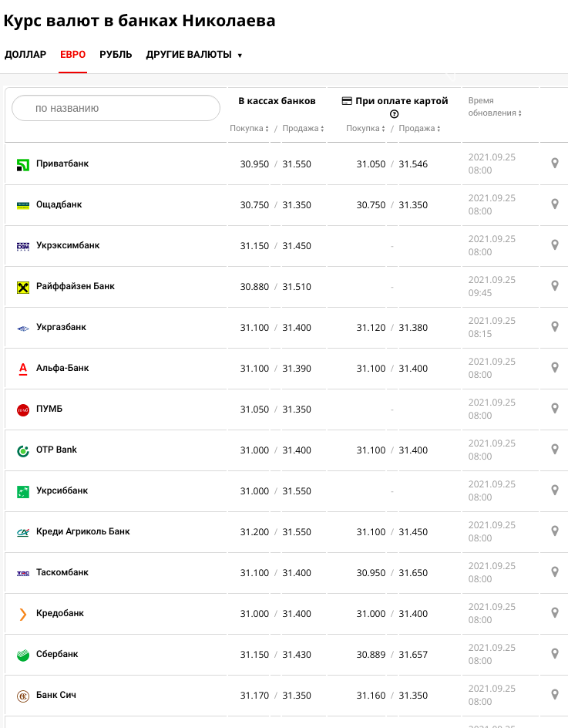Image resolution: width=568 pixels, height=728 pixels.
Task: Show Укрэксимбанк location pin
Action: click(x=555, y=244)
